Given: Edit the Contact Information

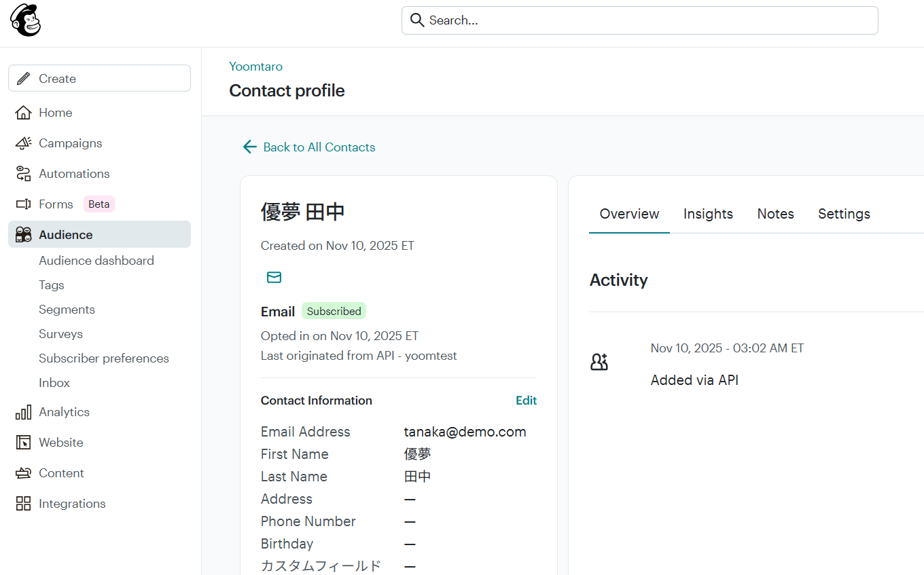Looking at the screenshot, I should tap(526, 401).
